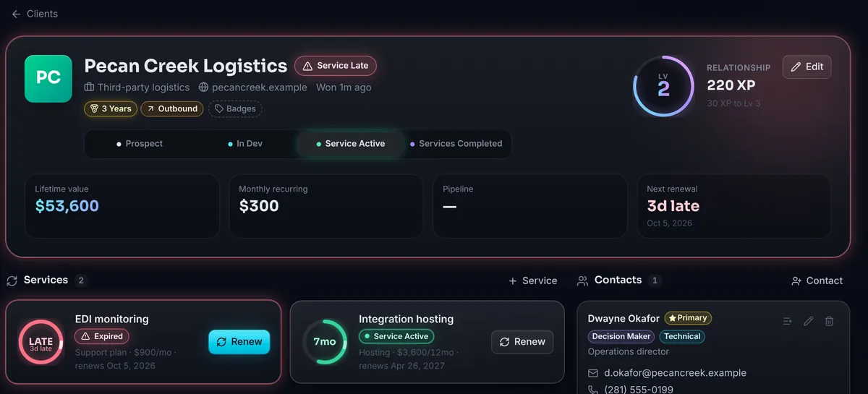Click the briefcase industry icon

point(89,87)
